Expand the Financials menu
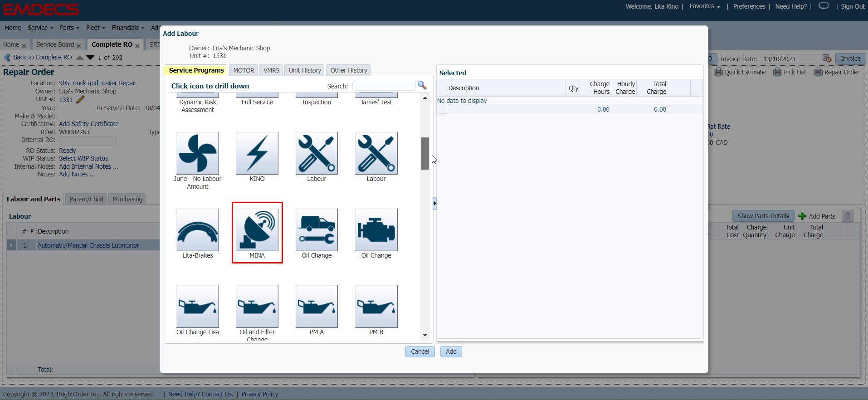The width and height of the screenshot is (868, 400). 128,28
